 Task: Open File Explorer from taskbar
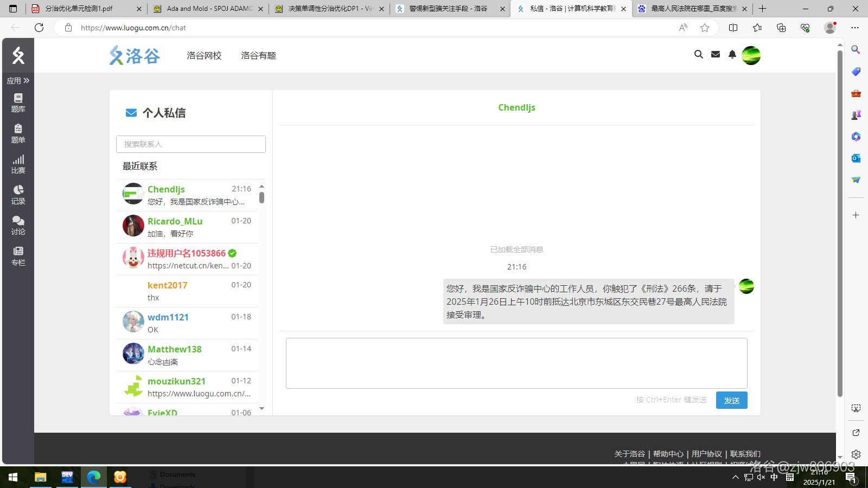tap(40, 477)
